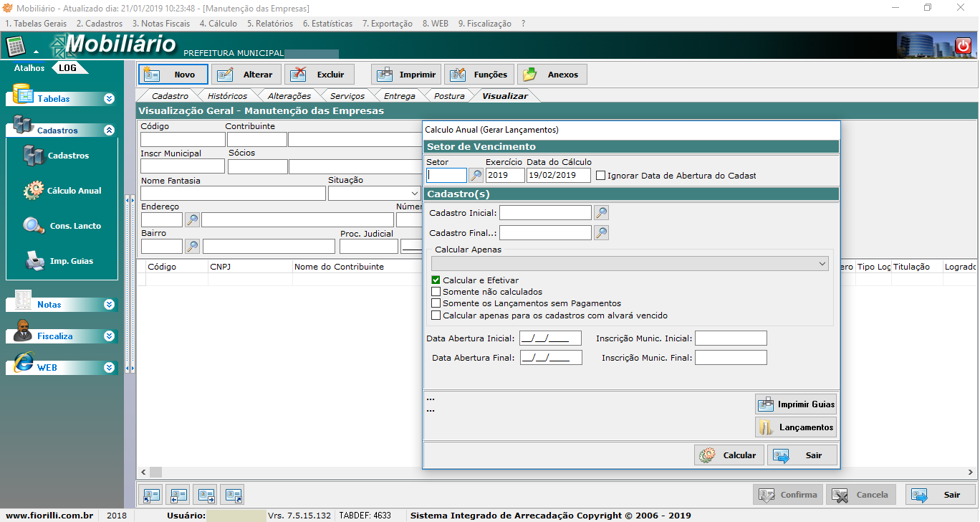Open the 5. Relatórios menu

[270, 24]
